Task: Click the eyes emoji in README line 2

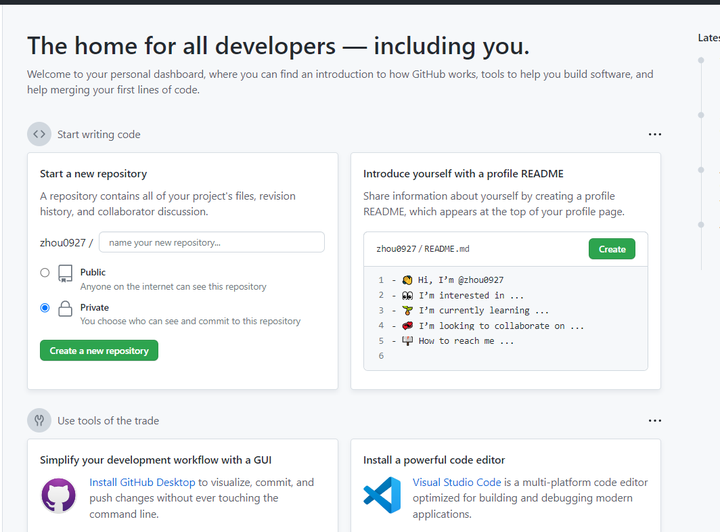Action: coord(407,296)
